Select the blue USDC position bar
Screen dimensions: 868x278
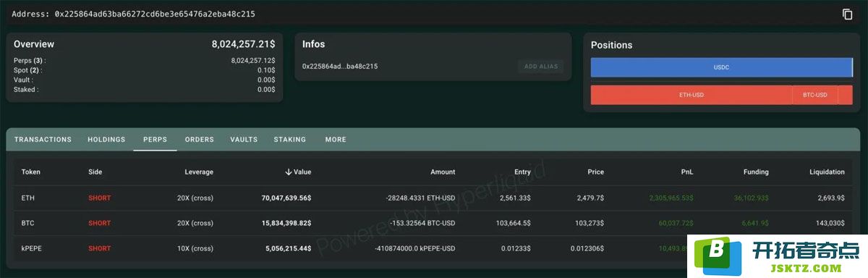point(721,67)
